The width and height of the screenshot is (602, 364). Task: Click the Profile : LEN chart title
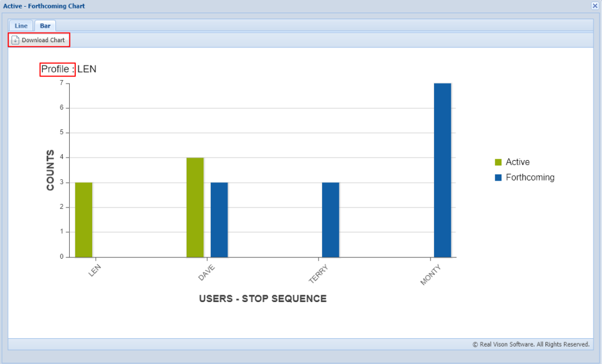coord(69,69)
